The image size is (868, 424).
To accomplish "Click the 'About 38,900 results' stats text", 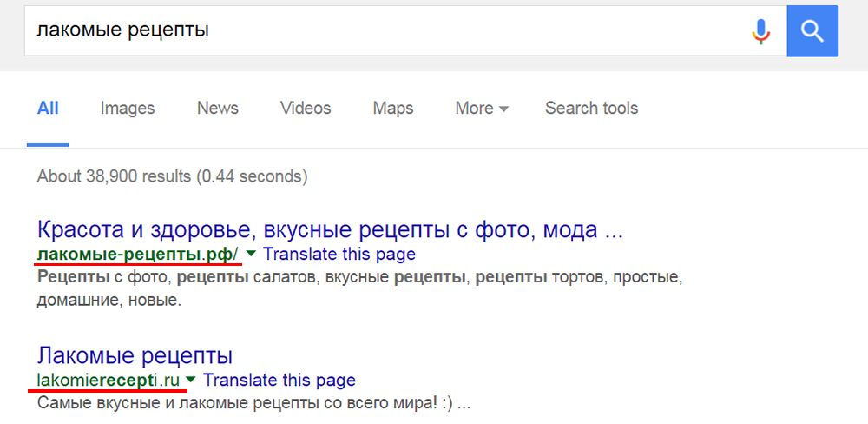I will pos(172,176).
